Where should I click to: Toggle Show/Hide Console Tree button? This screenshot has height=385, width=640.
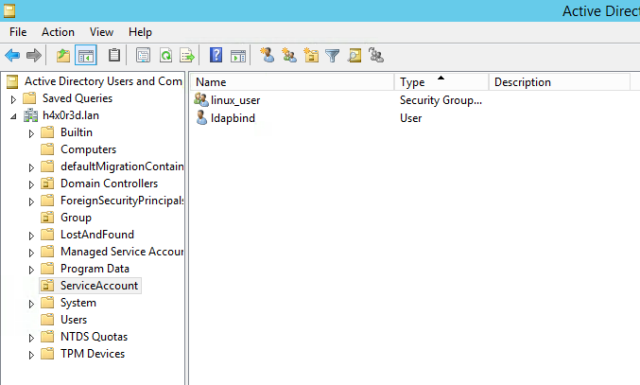coord(86,55)
